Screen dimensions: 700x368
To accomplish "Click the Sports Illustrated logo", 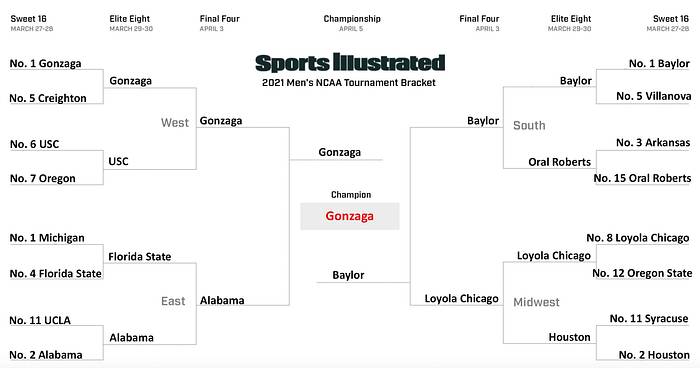I will click(350, 63).
